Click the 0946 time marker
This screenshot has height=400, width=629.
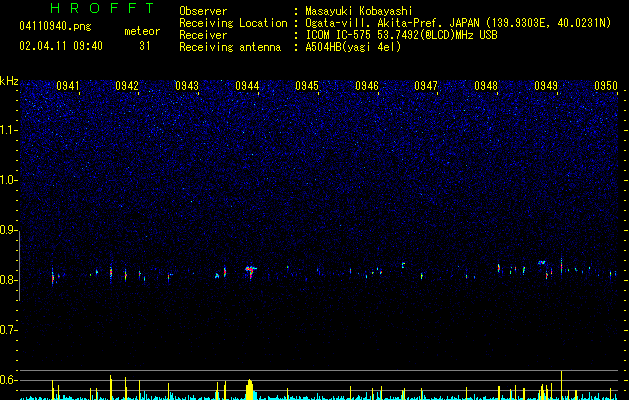click(367, 86)
